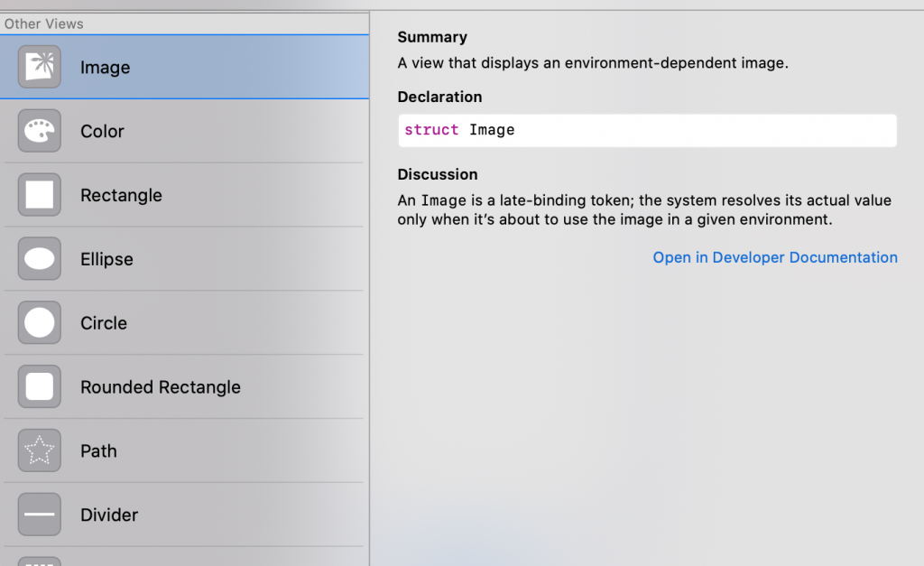
Task: Choose Circle from the library list
Action: pos(104,323)
